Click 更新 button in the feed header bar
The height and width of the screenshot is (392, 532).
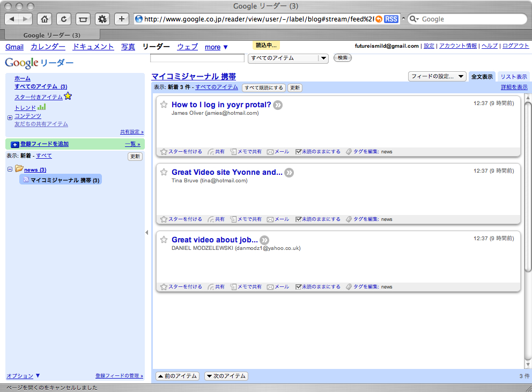point(295,87)
